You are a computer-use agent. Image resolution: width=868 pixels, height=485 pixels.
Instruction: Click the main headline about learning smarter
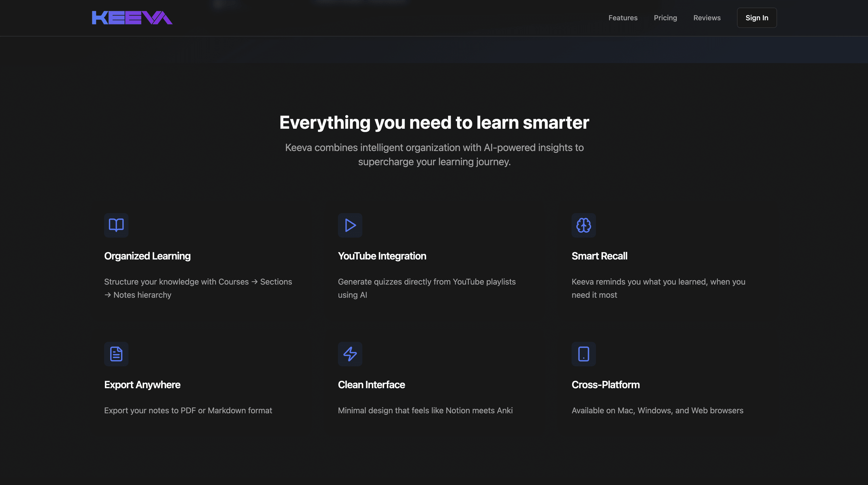pyautogui.click(x=434, y=122)
